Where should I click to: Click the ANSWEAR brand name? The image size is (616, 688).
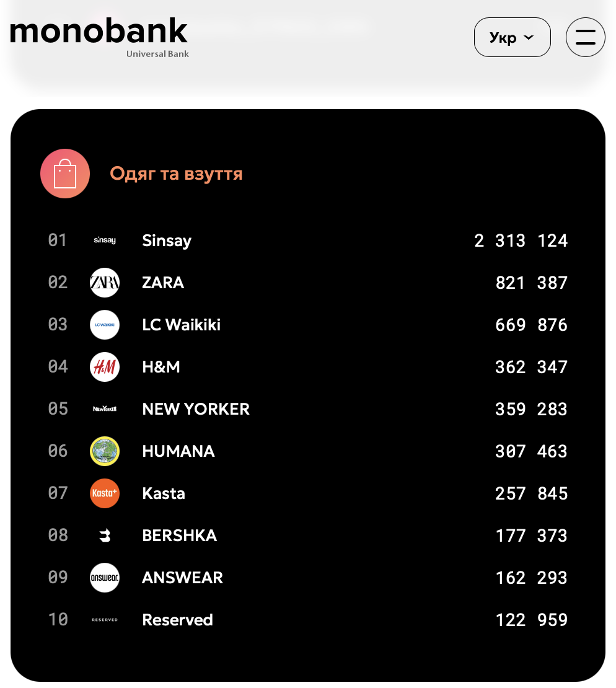182,578
